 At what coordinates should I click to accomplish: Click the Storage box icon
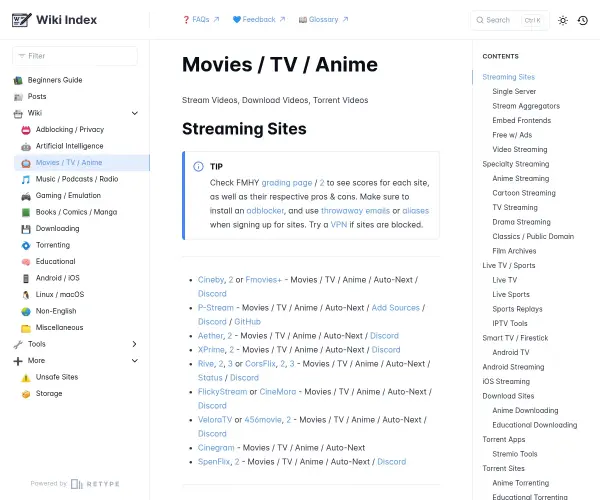(26, 394)
